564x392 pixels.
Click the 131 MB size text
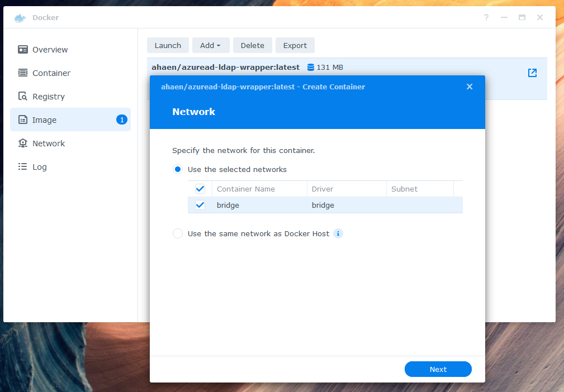[x=330, y=67]
